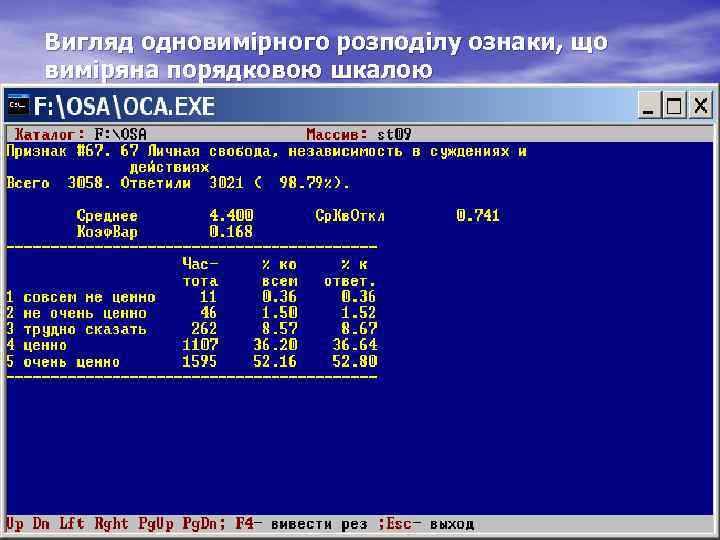Click the '% ко всем' column header
The image size is (720, 540).
coord(279,272)
